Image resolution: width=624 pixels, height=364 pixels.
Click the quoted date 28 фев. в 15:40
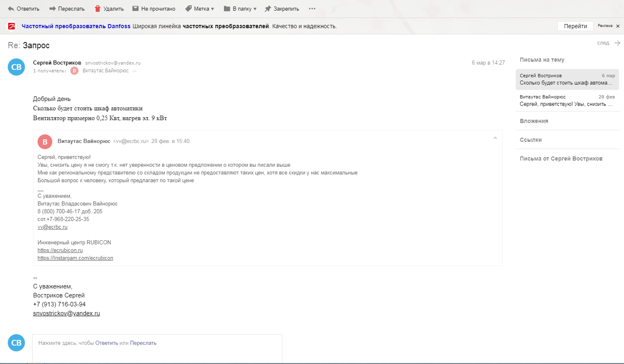coord(170,141)
